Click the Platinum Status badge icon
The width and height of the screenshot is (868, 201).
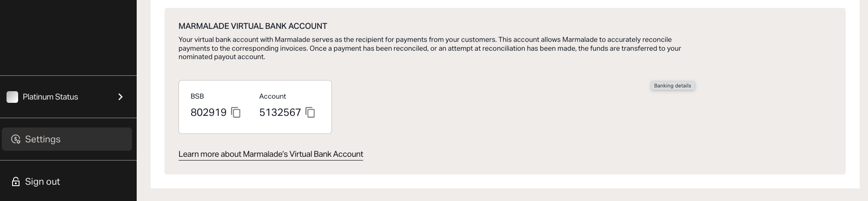[x=13, y=97]
